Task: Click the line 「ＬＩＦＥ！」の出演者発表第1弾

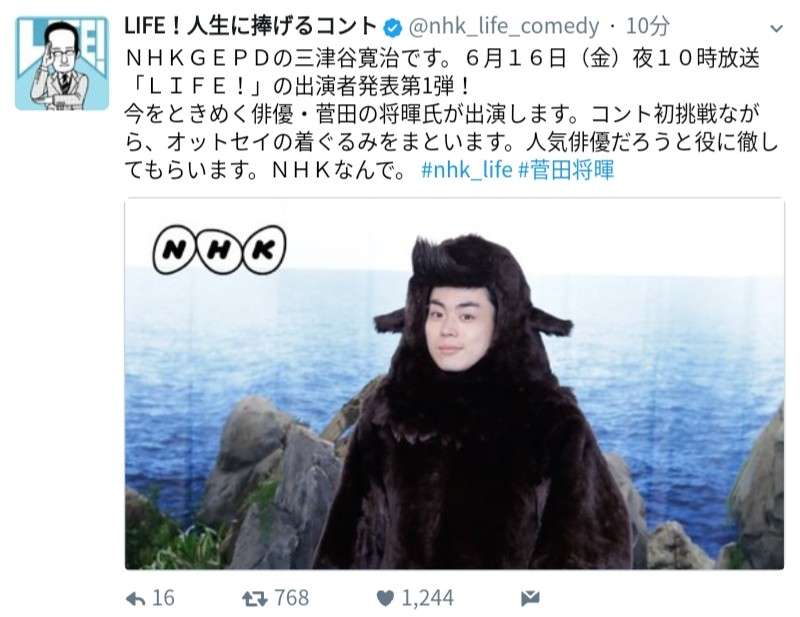Action: point(297,87)
